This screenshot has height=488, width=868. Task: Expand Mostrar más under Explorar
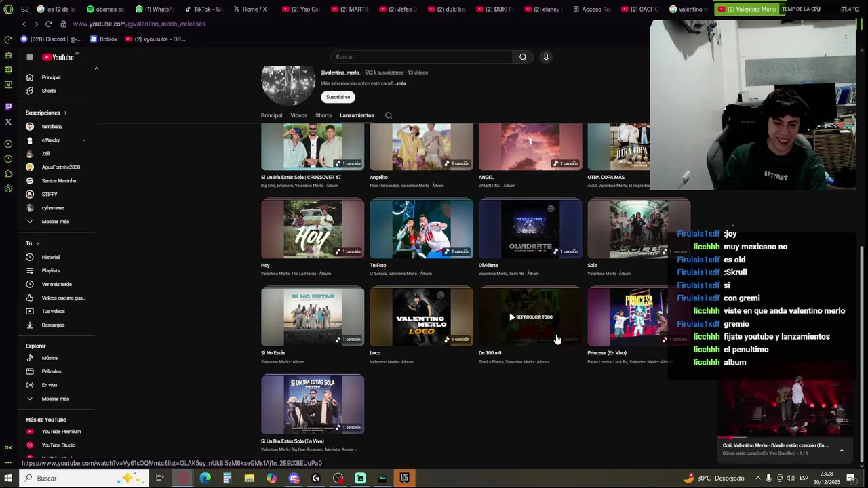click(x=55, y=399)
